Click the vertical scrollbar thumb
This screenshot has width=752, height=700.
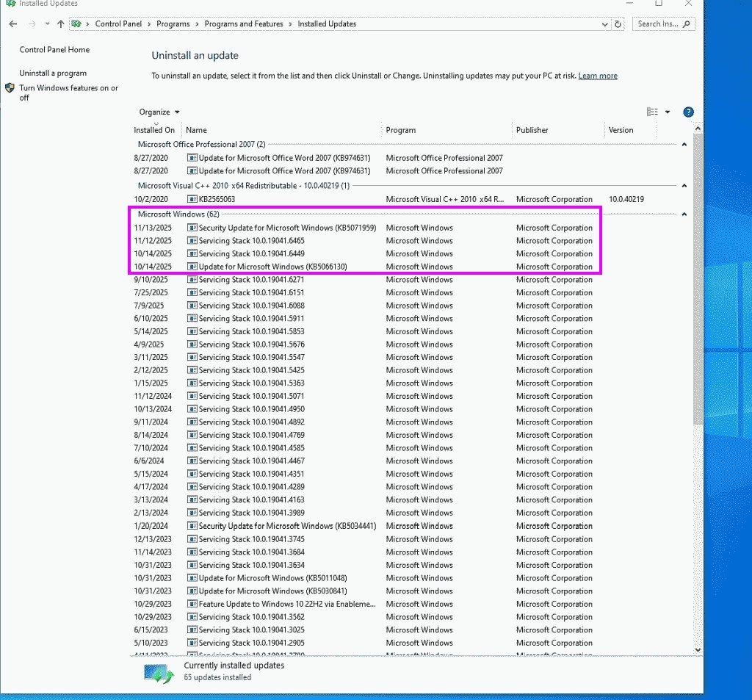[x=698, y=279]
